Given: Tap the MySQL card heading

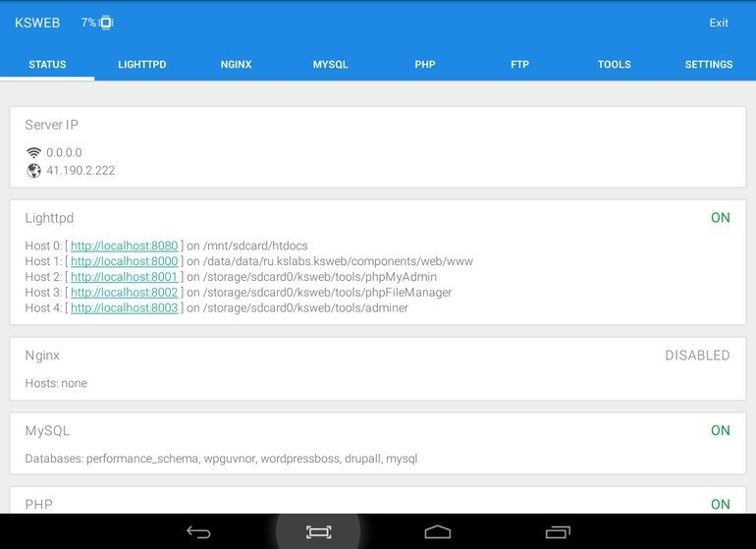Looking at the screenshot, I should tap(47, 431).
